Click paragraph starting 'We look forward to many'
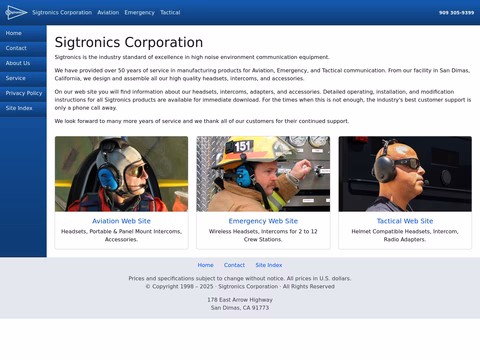 click(202, 121)
